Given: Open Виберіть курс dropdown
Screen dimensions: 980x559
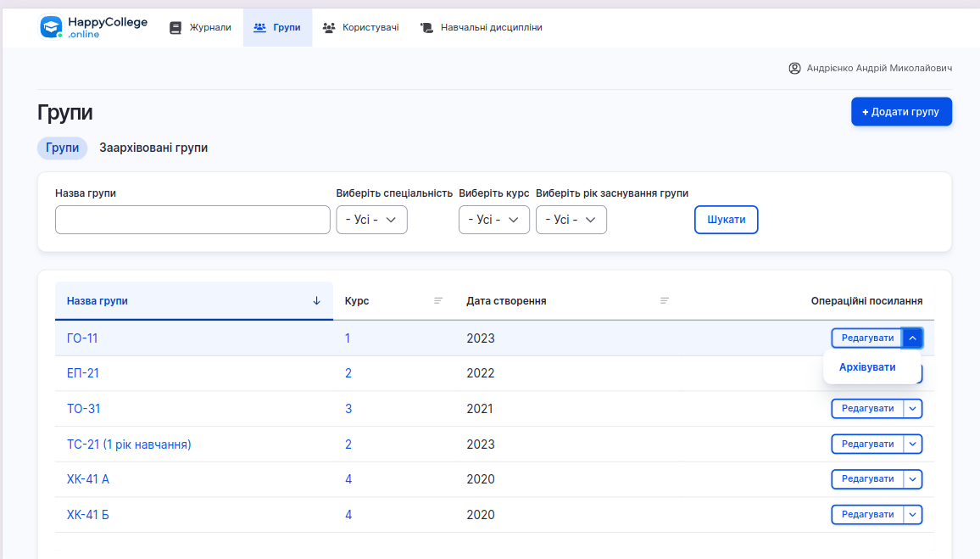Looking at the screenshot, I should [493, 220].
